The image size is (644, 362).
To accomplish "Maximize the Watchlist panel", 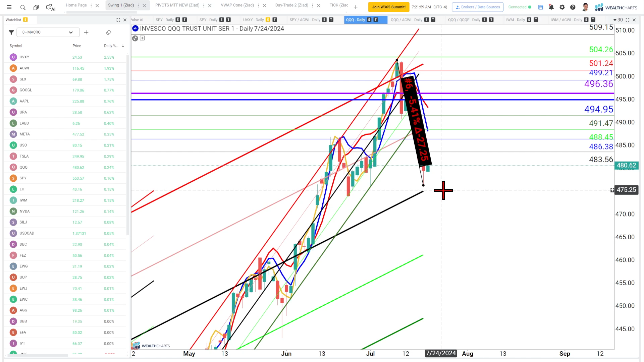I will (118, 20).
